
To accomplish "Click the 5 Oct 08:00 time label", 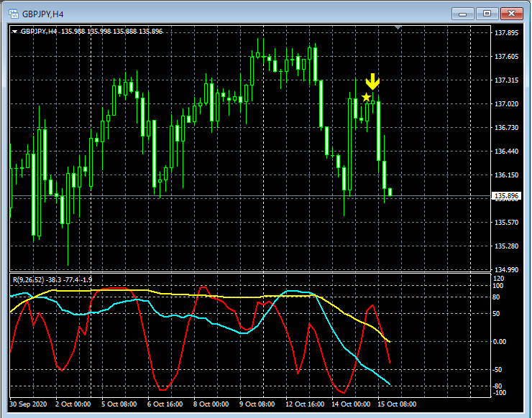I will click(x=119, y=404).
